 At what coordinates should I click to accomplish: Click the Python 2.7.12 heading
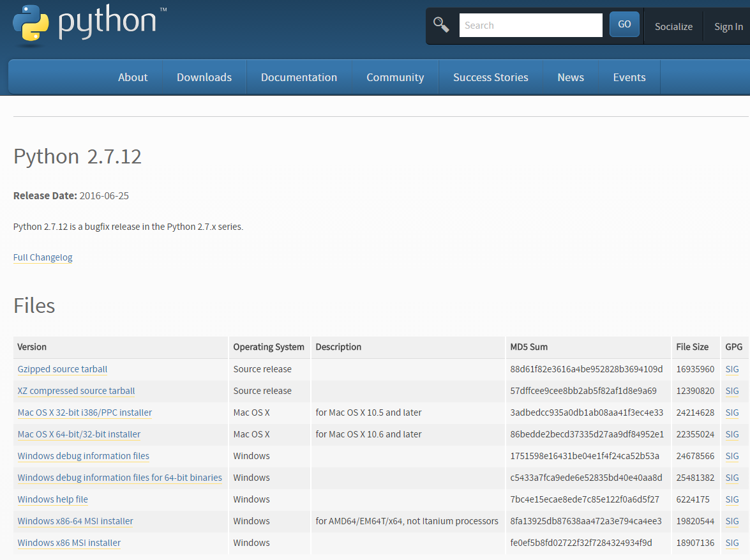77,156
